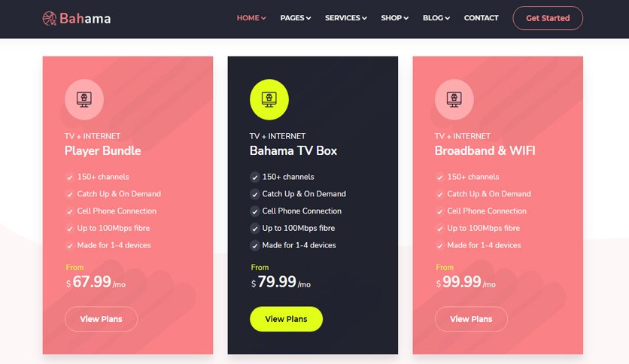
Task: Click check beside Broadband Made for 1-4 devices
Action: click(x=439, y=245)
